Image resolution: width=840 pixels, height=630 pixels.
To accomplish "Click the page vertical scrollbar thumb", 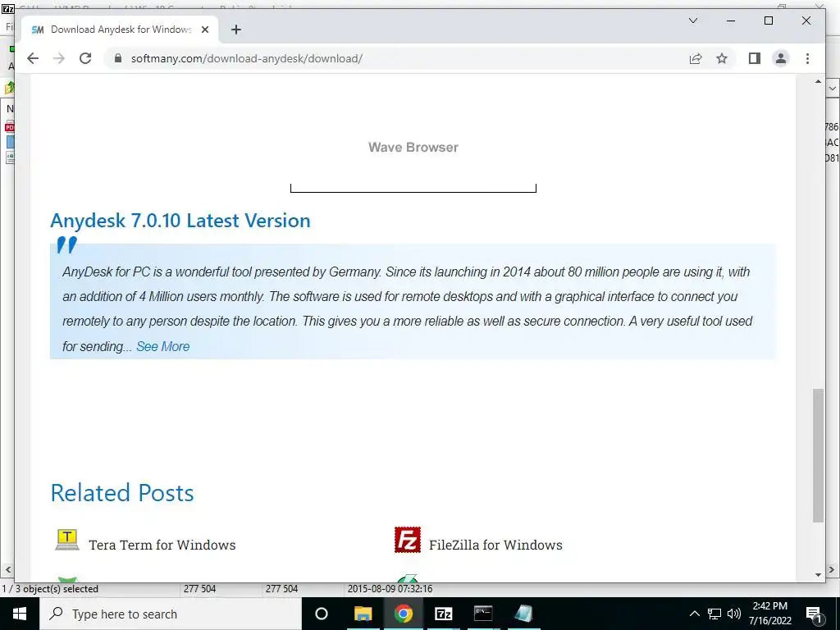I will (x=818, y=455).
